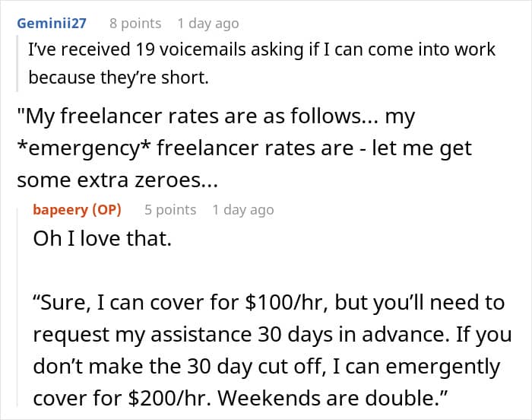Click the "5 points" score on bapeery's reply
Viewport: 532px width, 420px height.
(170, 209)
